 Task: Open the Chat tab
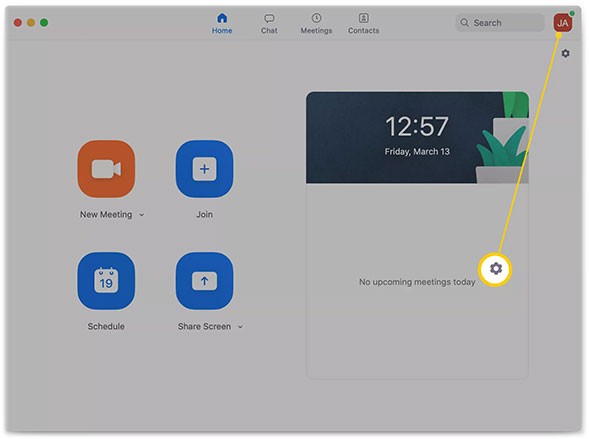[x=269, y=24]
